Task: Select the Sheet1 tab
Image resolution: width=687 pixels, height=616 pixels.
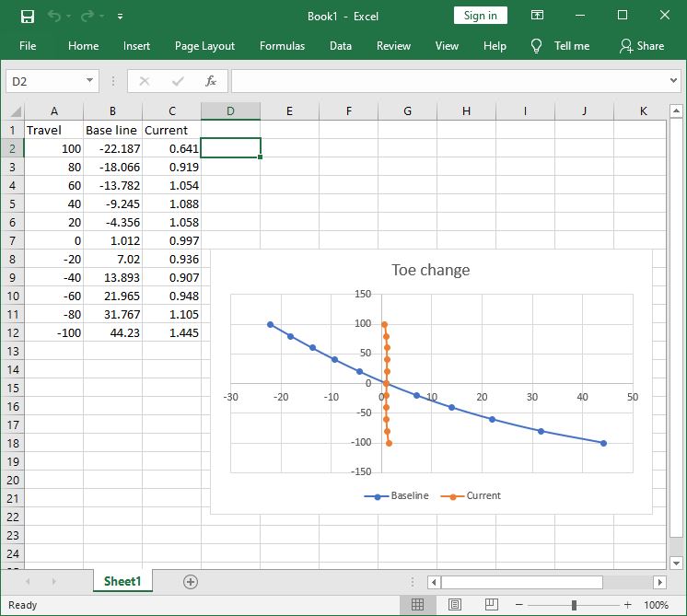Action: (122, 581)
